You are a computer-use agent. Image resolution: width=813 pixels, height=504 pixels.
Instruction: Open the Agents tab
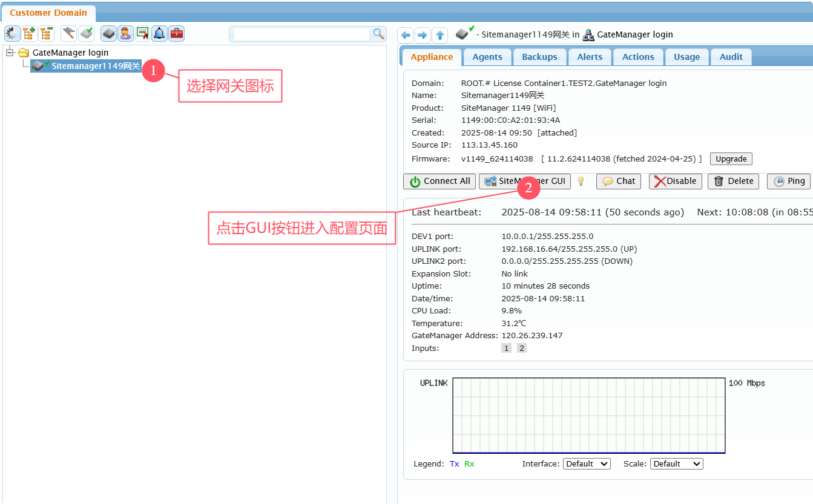487,57
